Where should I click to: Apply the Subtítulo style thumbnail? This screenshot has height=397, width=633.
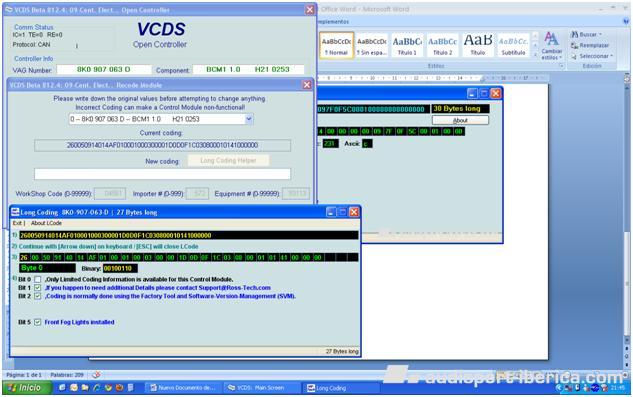[513, 45]
